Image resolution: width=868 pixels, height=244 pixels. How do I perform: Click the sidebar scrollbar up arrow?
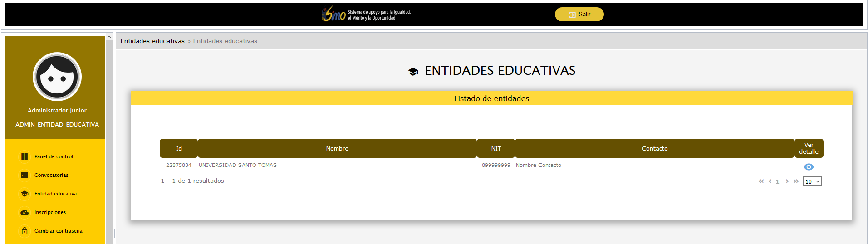point(109,37)
